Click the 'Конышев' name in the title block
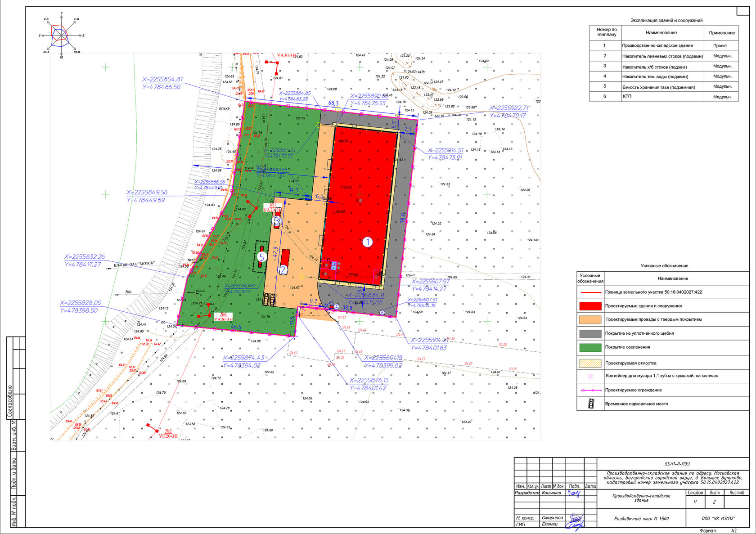This screenshot has height=534, width=756. coord(551,493)
